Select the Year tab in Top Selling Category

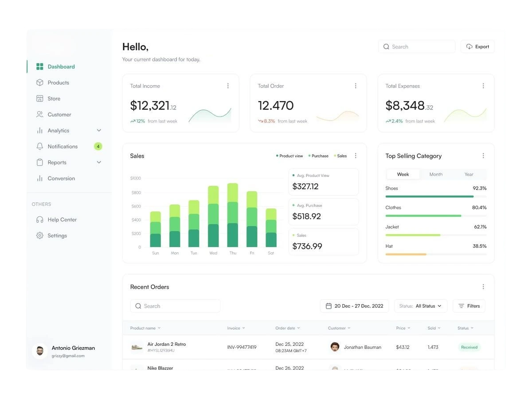point(469,174)
